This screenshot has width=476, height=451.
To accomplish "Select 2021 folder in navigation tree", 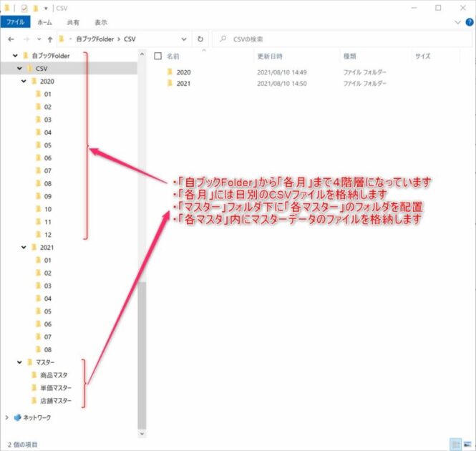I will pyautogui.click(x=47, y=248).
